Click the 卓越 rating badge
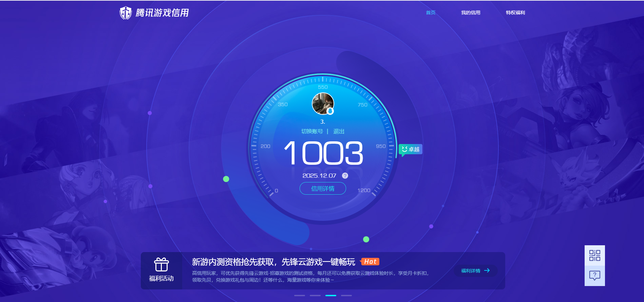 pos(411,149)
